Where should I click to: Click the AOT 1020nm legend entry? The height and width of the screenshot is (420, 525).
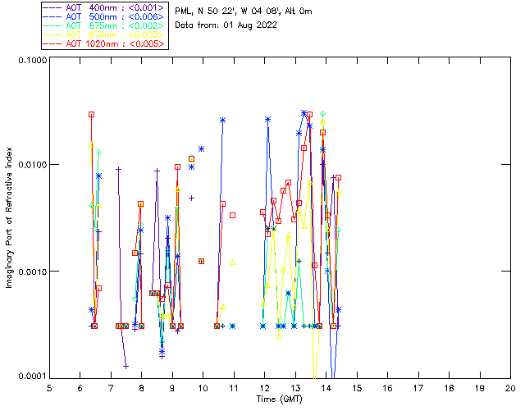(x=104, y=43)
